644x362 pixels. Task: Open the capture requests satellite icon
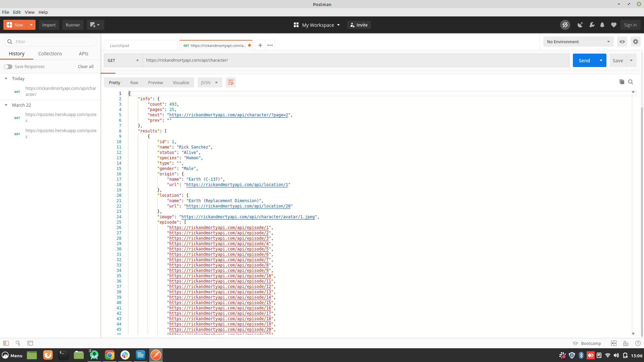coord(580,25)
